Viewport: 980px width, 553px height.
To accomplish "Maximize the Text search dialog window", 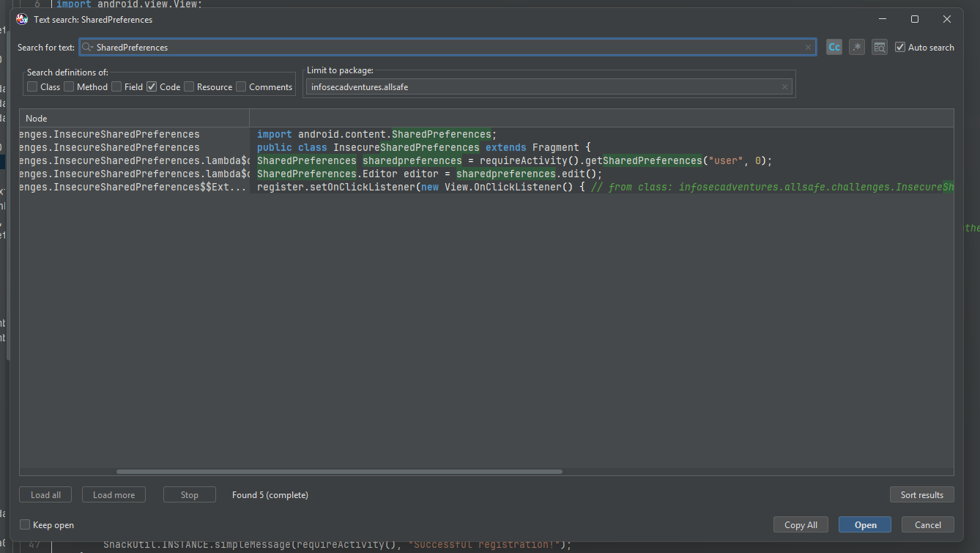I will coord(915,19).
